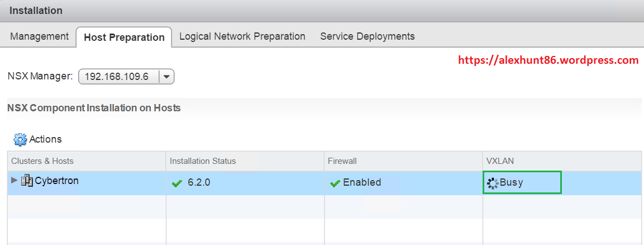Go to the Service Deployments tab
The image size is (644, 245).
pos(367,36)
